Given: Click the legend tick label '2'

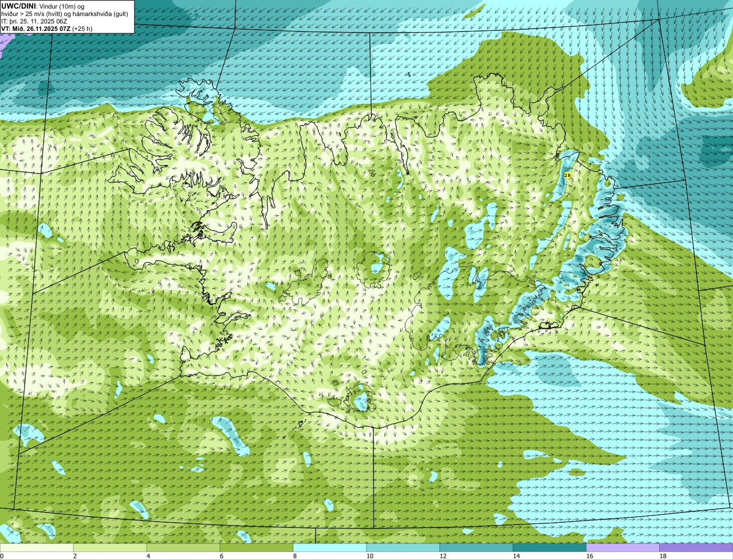Looking at the screenshot, I should point(75,556).
